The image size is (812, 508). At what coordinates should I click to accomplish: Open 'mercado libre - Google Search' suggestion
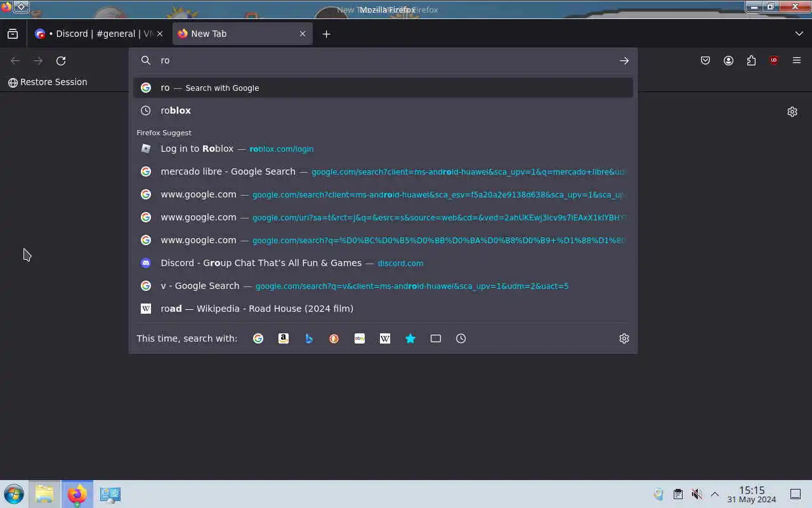coord(383,171)
